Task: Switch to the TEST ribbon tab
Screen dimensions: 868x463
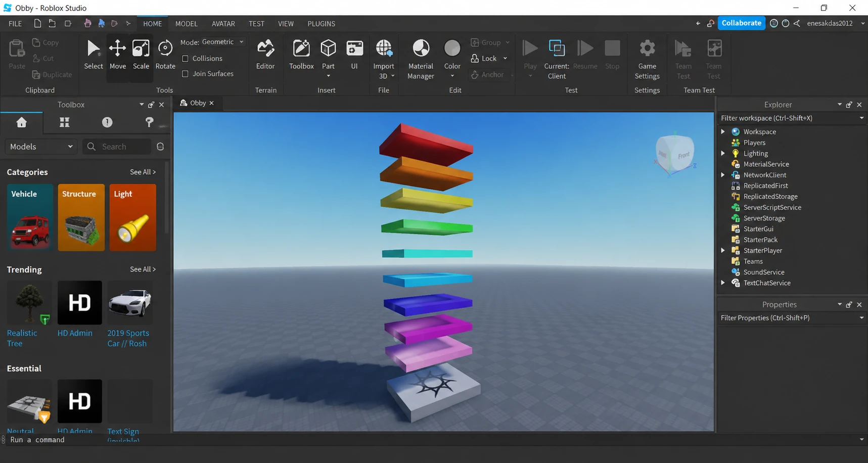Action: 256,24
